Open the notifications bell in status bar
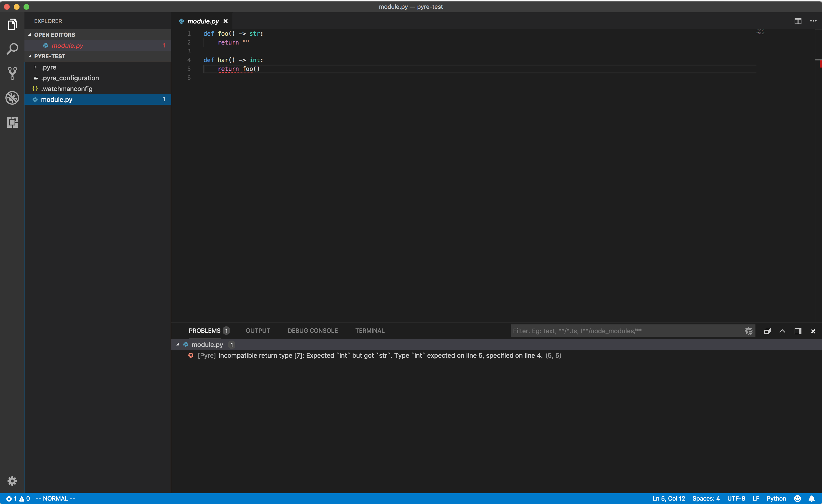Screen dimensions: 822x504 (x=812, y=498)
